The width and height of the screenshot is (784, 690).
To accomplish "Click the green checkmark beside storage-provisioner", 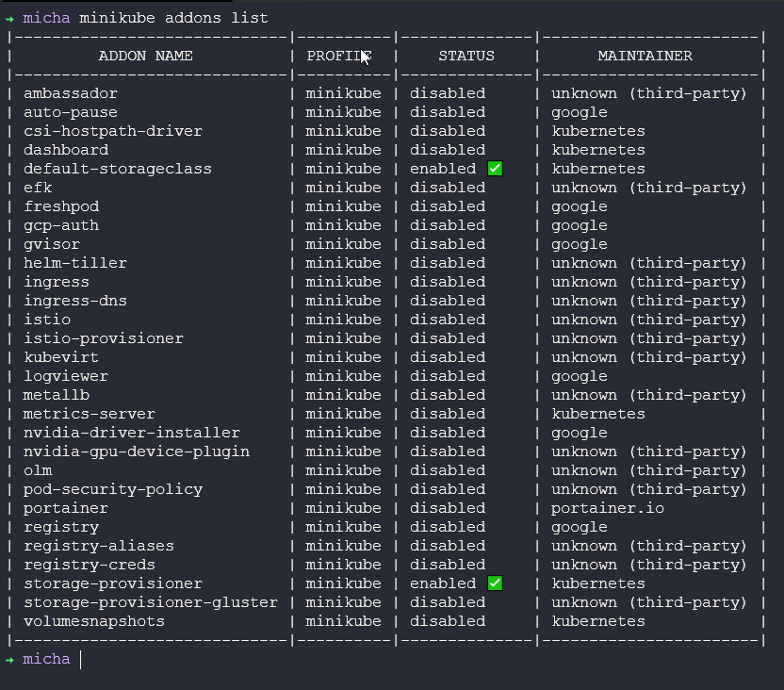I will click(495, 583).
